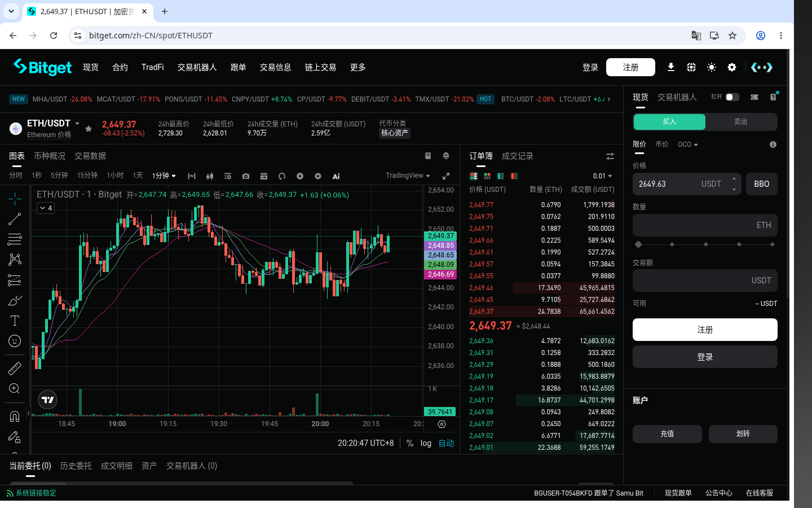This screenshot has width=812, height=508.
Task: Toggle percent scale on chart
Action: pos(410,443)
